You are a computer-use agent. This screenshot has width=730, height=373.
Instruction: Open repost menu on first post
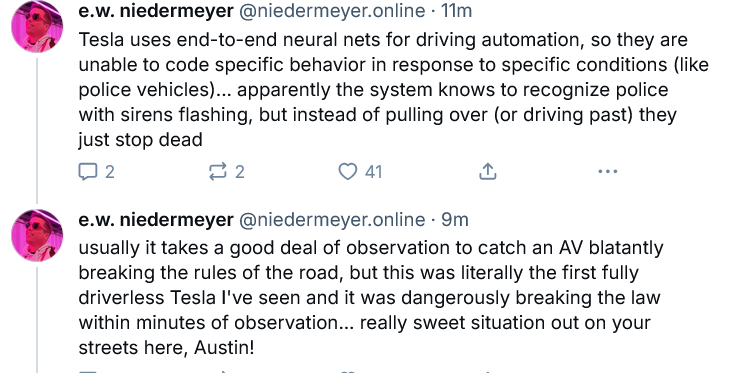217,172
